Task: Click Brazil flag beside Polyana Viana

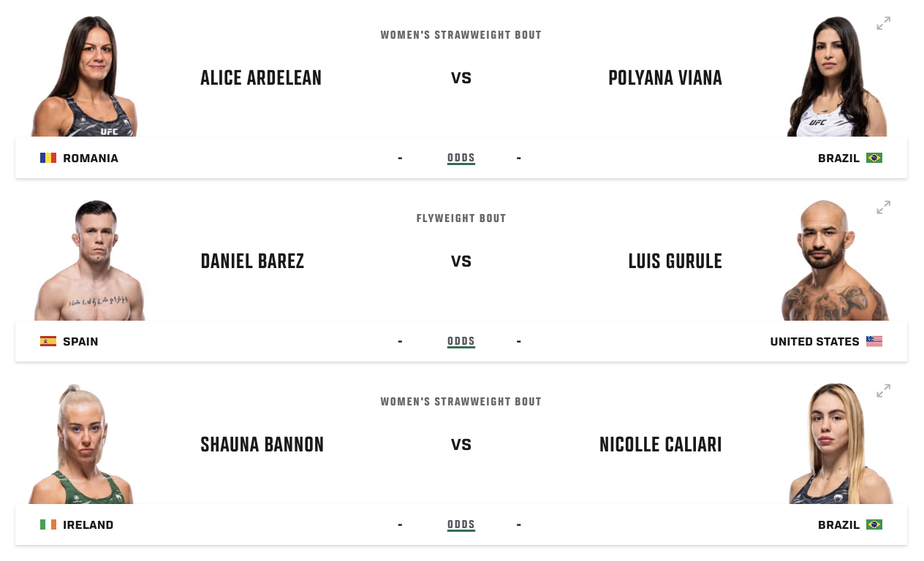Action: (874, 158)
